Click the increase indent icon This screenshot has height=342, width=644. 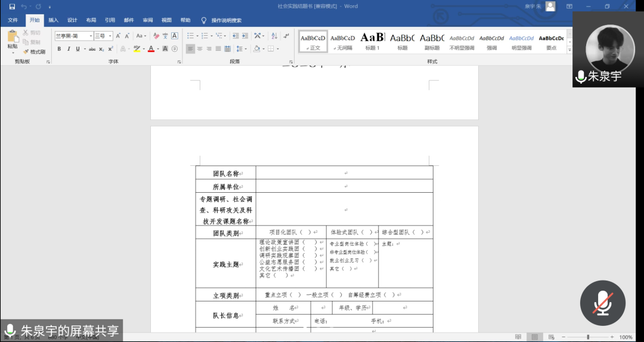pyautogui.click(x=244, y=36)
